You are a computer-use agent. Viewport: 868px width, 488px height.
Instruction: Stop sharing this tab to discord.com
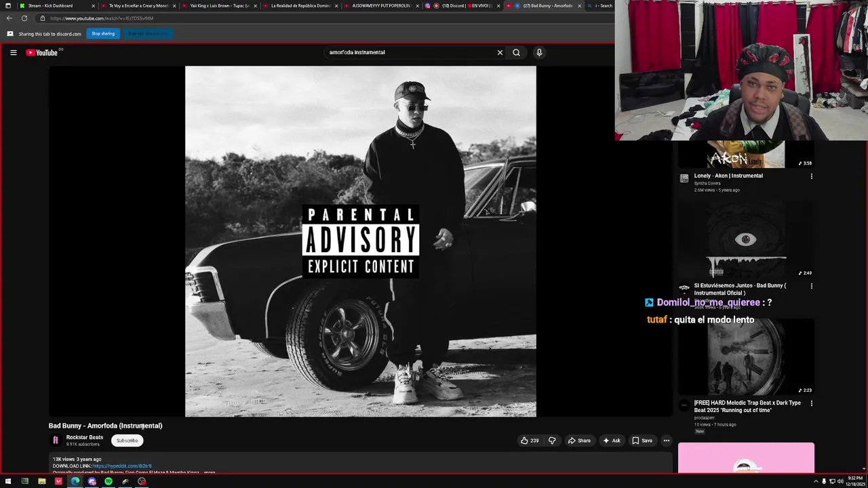tap(103, 33)
